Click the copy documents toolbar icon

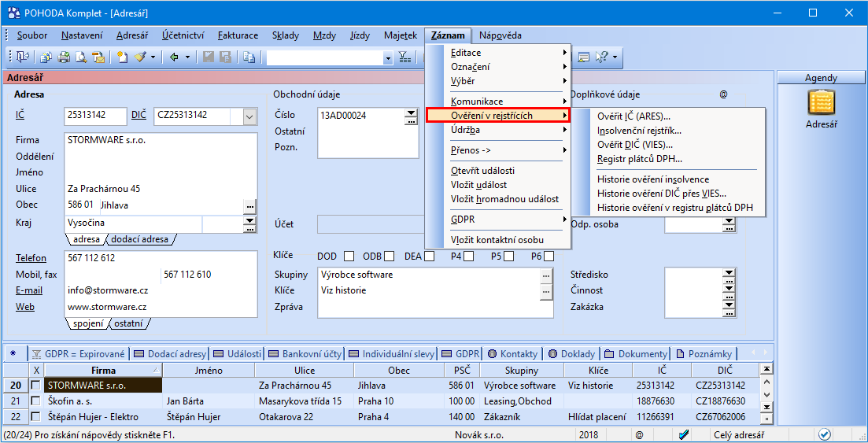(46, 57)
